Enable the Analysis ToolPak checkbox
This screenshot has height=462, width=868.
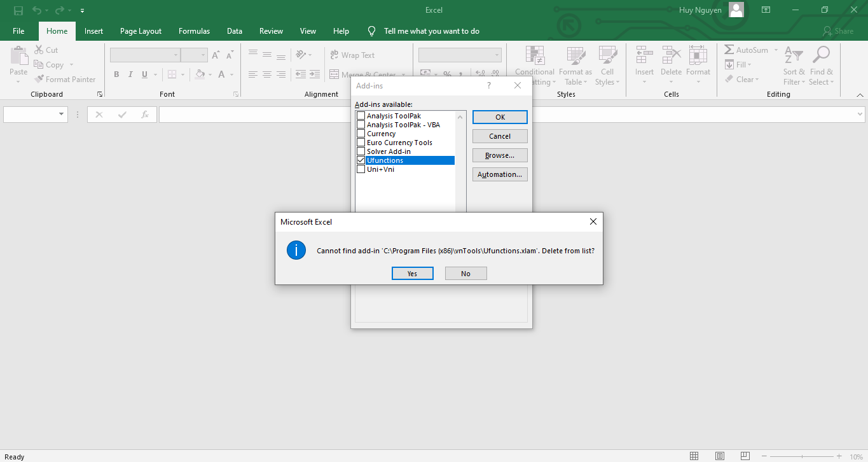point(361,116)
